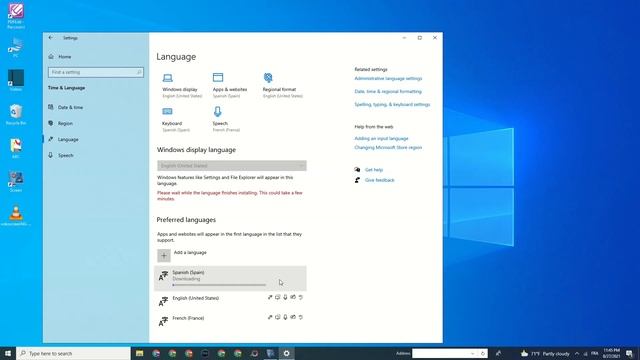Click the Spanish download progress bar
This screenshot has width=640, height=360.
pos(219,285)
